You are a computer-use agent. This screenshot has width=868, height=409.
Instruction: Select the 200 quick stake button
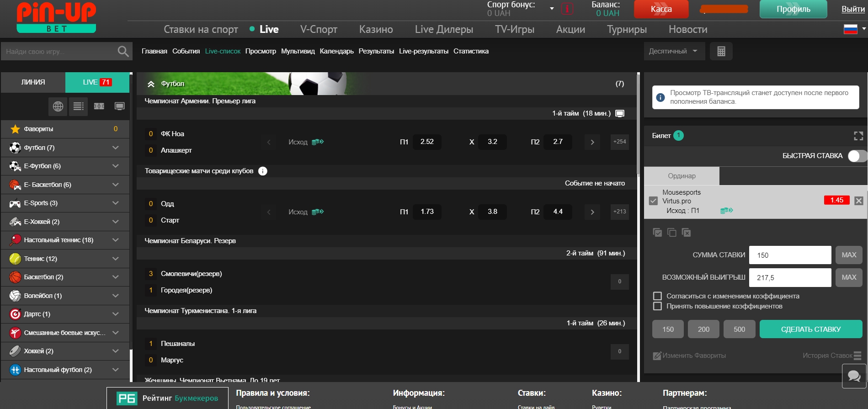coord(704,329)
